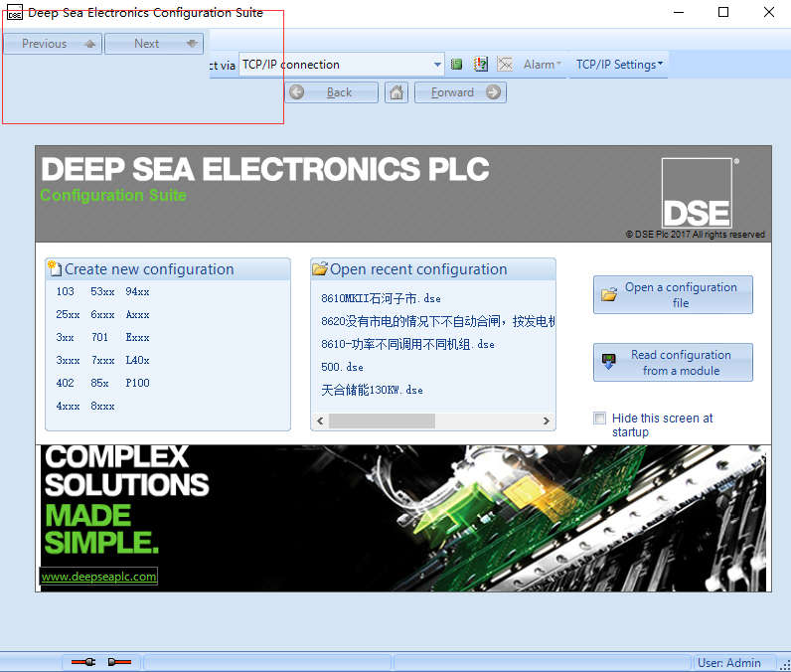The height and width of the screenshot is (672, 791).
Task: Click Open a configuration file button
Action: 673,294
